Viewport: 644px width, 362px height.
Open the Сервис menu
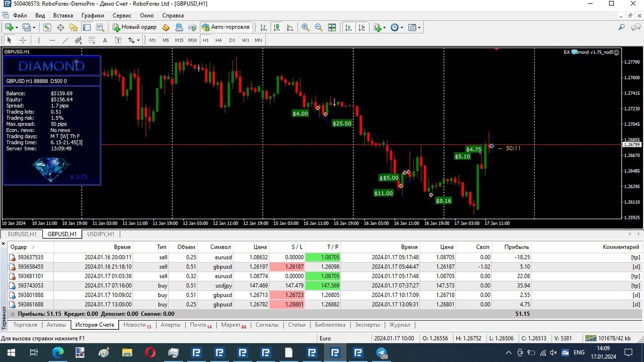click(x=122, y=15)
